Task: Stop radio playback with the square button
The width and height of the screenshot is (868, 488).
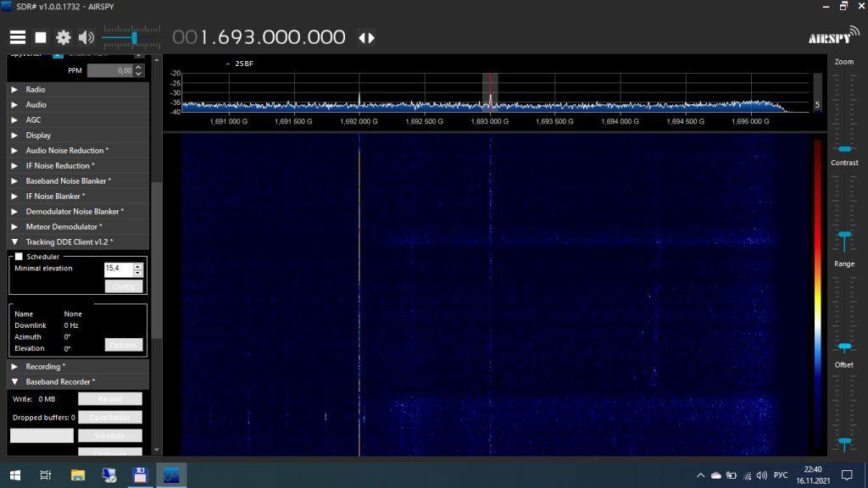Action: pyautogui.click(x=41, y=37)
